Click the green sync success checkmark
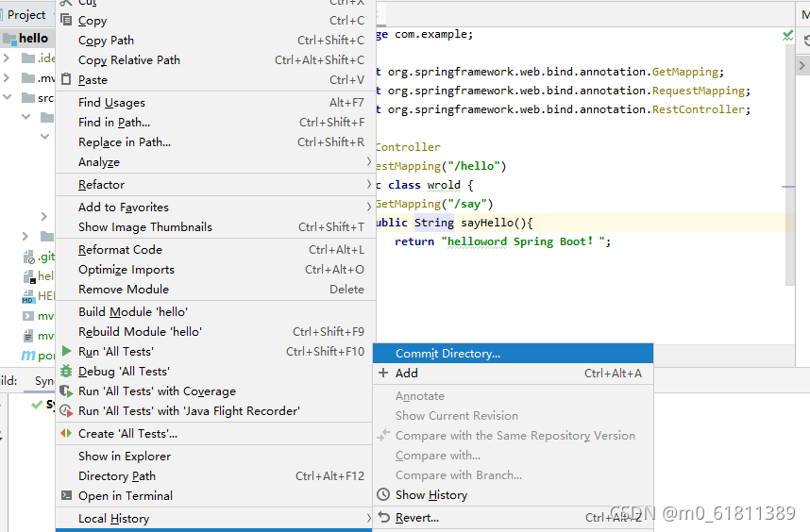Viewport: 810px width, 532px height. coord(37,405)
